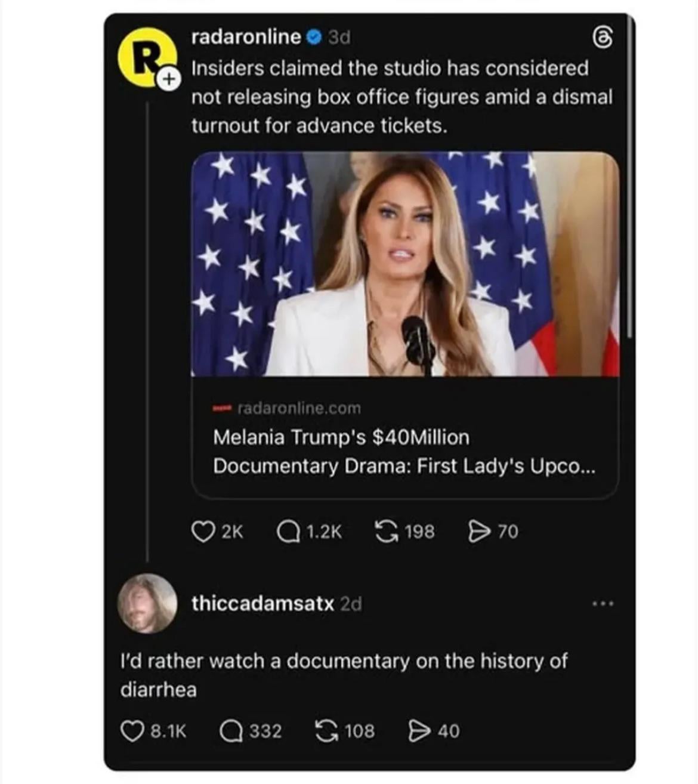
Task: Open thiccadamsatx's profile from username
Action: coord(262,603)
